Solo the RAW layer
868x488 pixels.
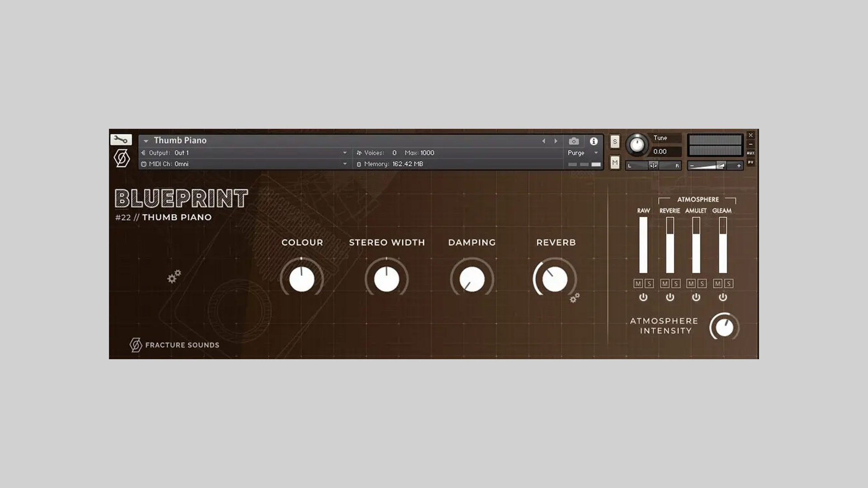649,283
